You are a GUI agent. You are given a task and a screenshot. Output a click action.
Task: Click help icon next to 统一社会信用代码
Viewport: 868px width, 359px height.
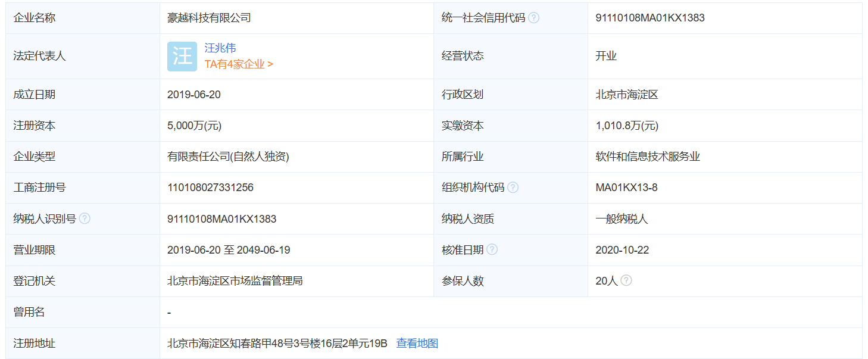coord(534,18)
